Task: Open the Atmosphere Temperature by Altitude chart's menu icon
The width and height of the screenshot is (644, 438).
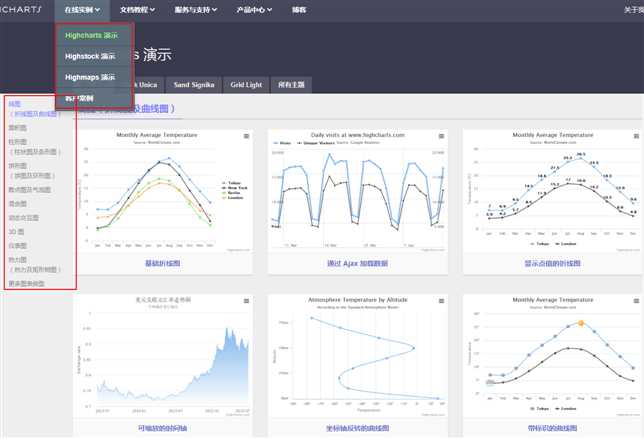Action: [x=442, y=301]
